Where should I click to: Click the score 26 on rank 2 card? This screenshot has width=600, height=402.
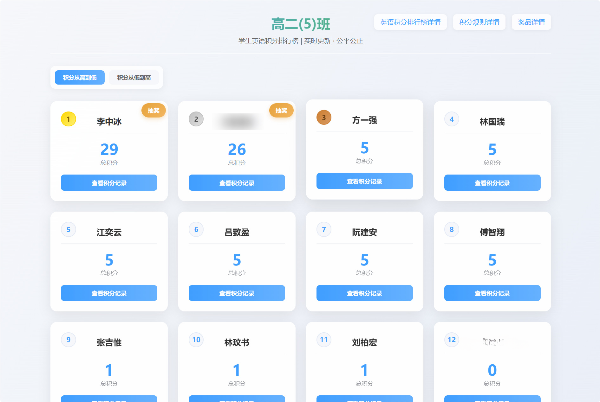click(237, 149)
